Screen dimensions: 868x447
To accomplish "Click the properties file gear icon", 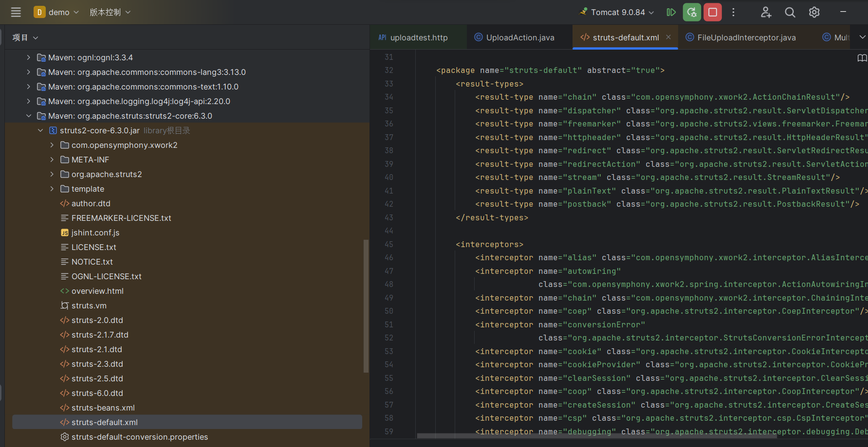I will [x=65, y=437].
